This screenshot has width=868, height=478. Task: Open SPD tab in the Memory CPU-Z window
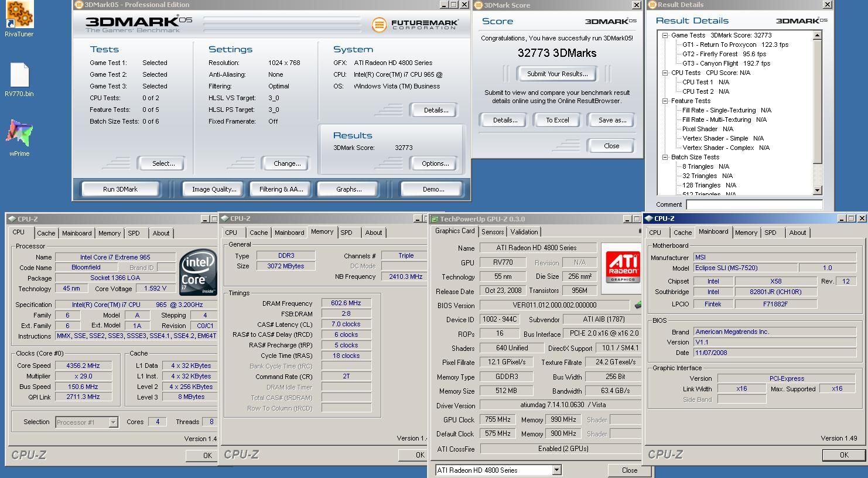coord(347,233)
